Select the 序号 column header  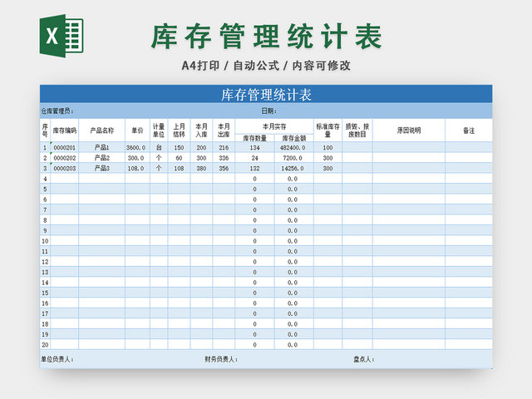click(45, 131)
